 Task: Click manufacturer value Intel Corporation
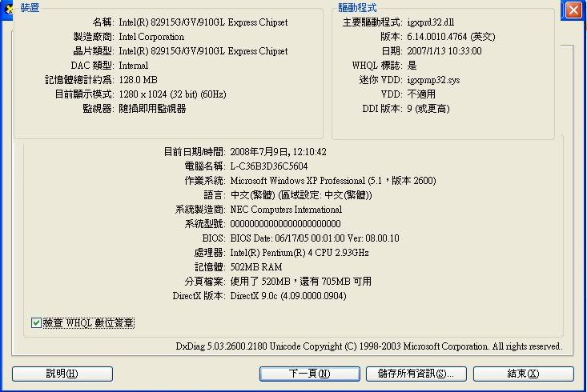151,37
